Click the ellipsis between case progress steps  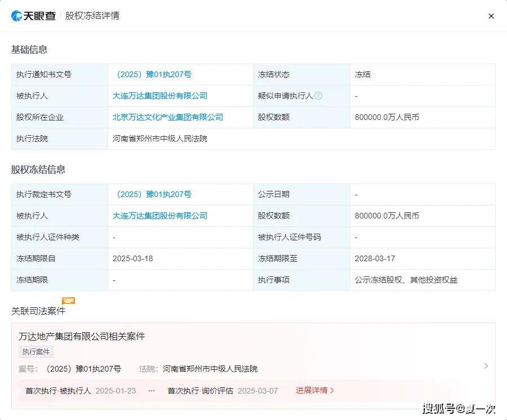[152, 391]
